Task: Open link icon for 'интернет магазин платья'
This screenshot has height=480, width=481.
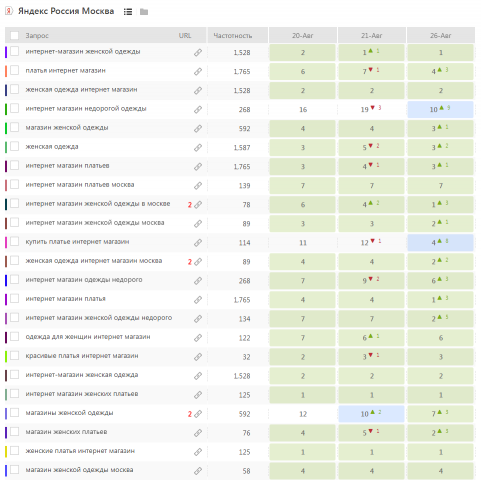Action: click(198, 299)
